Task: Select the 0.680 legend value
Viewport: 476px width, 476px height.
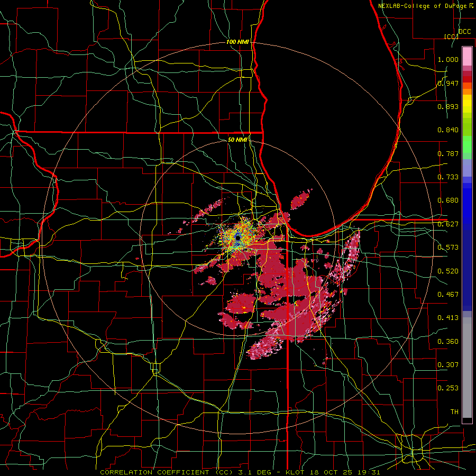Action: pyautogui.click(x=448, y=200)
